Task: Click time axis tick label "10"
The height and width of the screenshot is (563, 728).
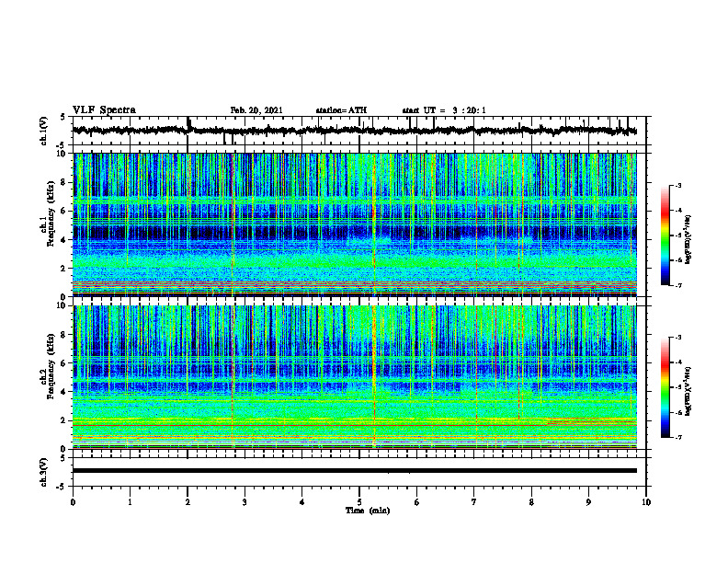Action: click(646, 502)
